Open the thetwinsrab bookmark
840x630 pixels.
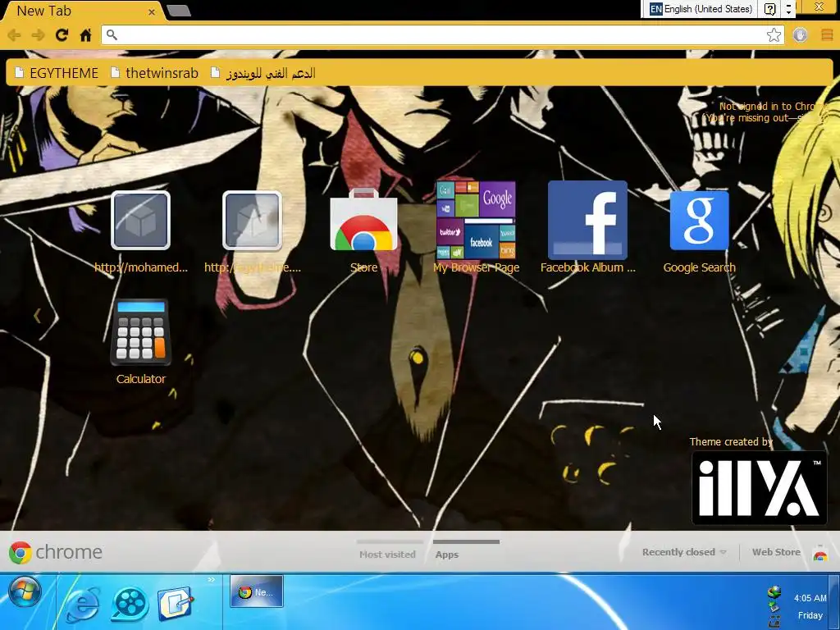[x=154, y=73]
